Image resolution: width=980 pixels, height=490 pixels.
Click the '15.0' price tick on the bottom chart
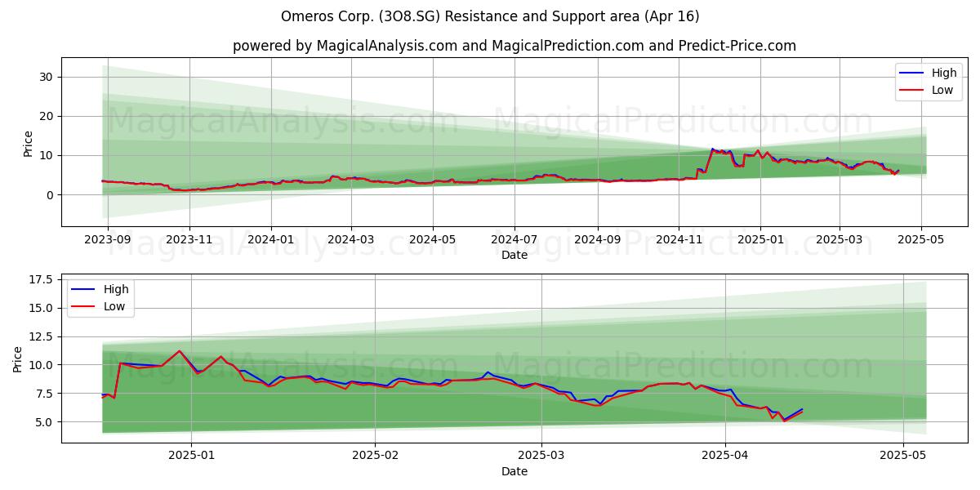point(42,308)
